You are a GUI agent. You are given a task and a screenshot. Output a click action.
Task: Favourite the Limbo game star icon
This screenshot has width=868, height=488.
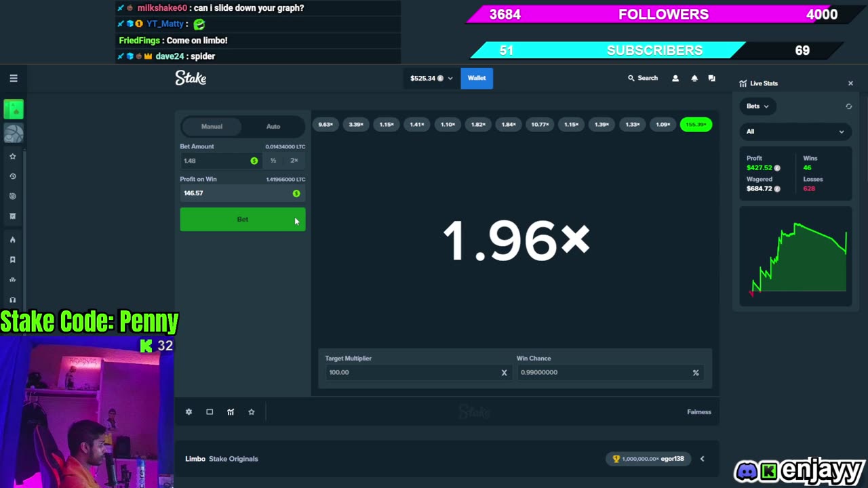[x=252, y=412]
